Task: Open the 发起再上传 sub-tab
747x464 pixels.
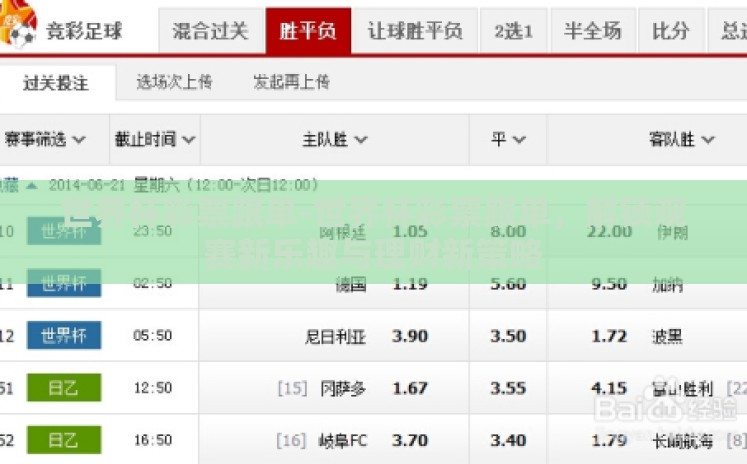Action: tap(292, 82)
